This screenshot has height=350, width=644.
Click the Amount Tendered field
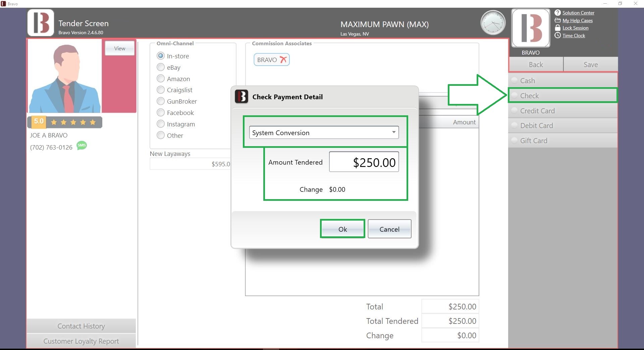[364, 162]
